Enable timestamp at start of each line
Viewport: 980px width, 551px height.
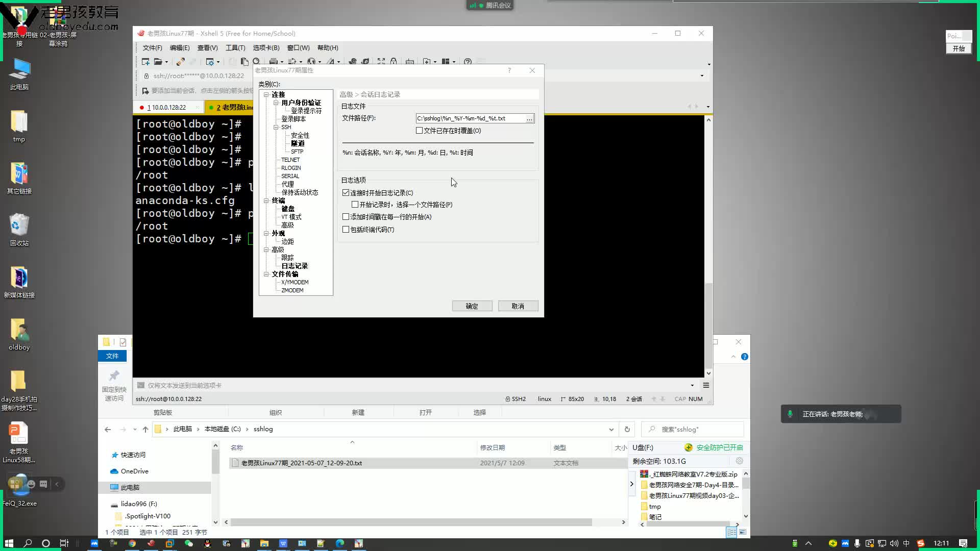point(346,217)
